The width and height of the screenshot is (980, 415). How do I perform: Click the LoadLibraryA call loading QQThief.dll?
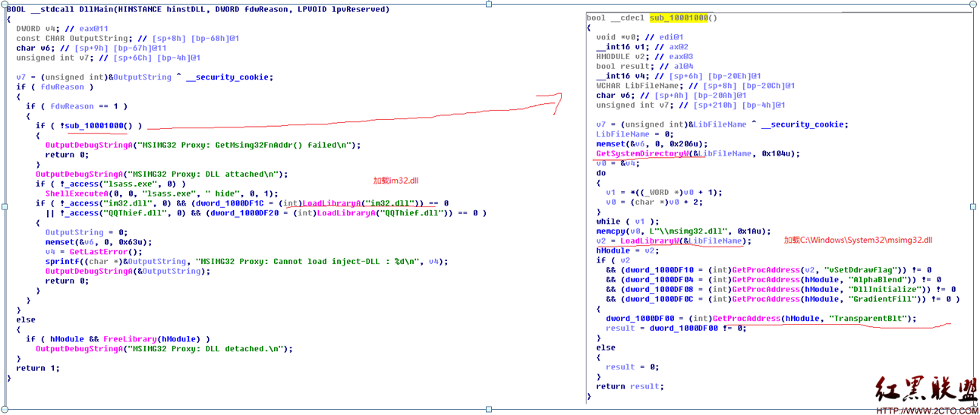345,213
